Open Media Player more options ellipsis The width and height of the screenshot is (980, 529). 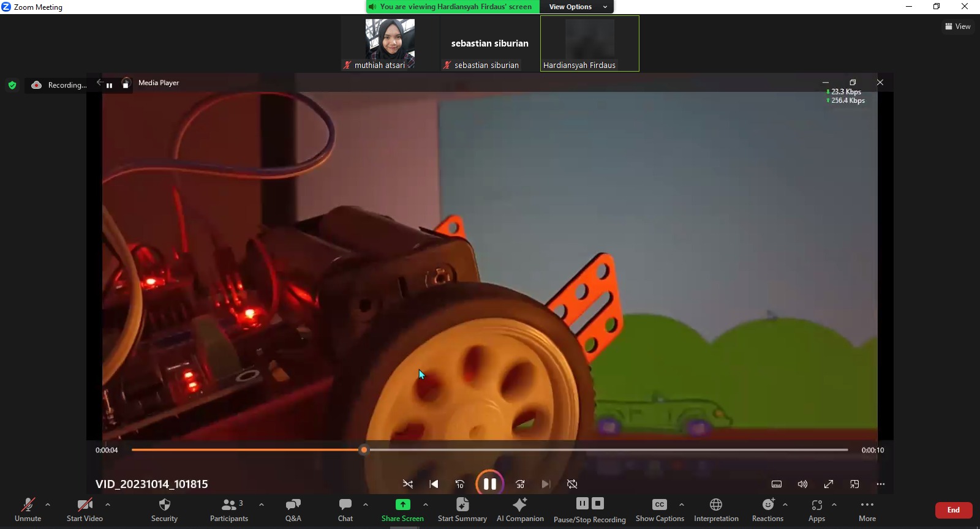pyautogui.click(x=881, y=484)
